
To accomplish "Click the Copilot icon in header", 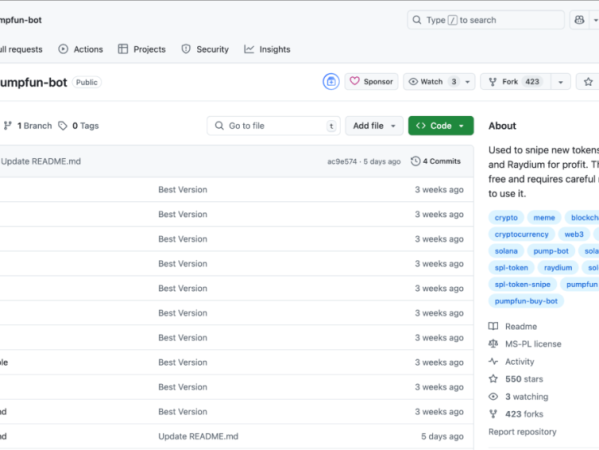I will pyautogui.click(x=579, y=20).
